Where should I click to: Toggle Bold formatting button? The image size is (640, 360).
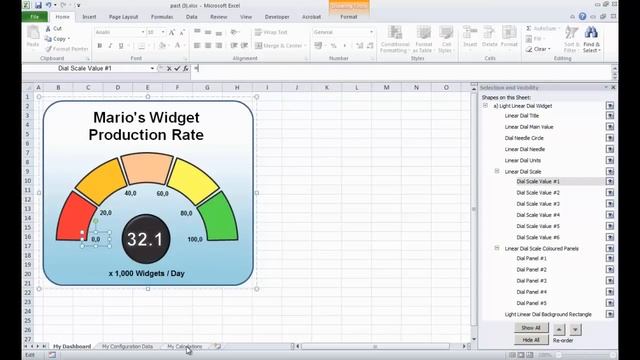click(100, 46)
